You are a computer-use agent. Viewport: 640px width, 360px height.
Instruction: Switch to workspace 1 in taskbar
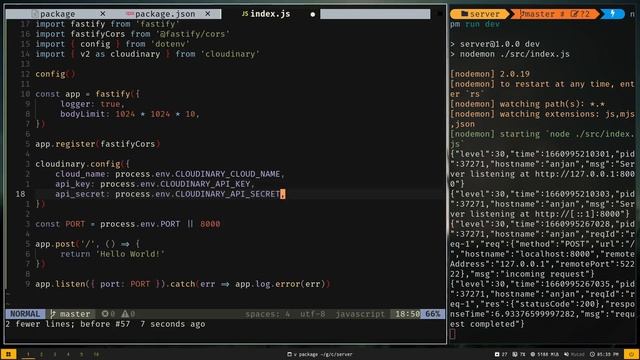coord(28,354)
